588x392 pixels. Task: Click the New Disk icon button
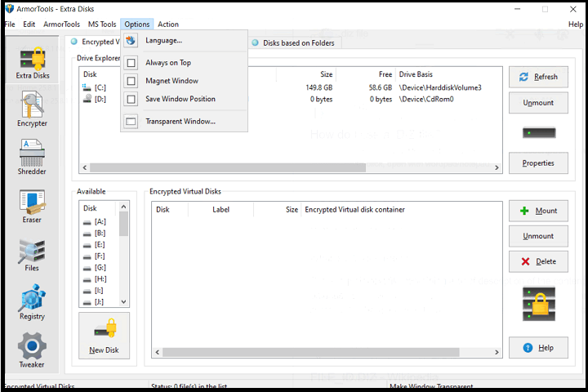click(x=104, y=336)
